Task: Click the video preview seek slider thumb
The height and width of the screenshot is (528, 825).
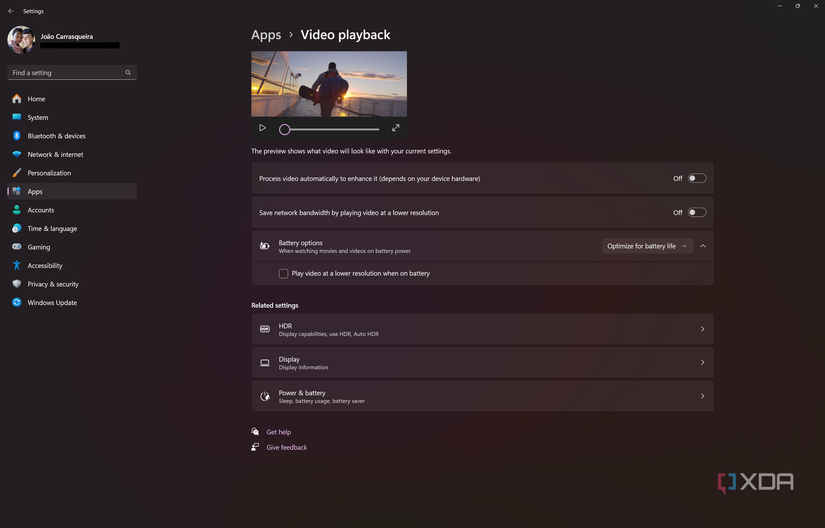Action: click(x=285, y=129)
